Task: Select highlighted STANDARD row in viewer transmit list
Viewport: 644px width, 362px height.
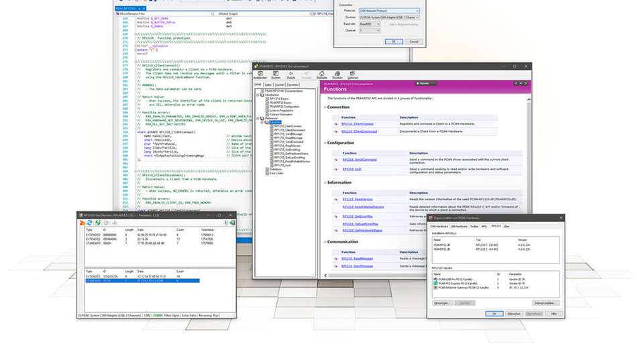Action: click(142, 281)
